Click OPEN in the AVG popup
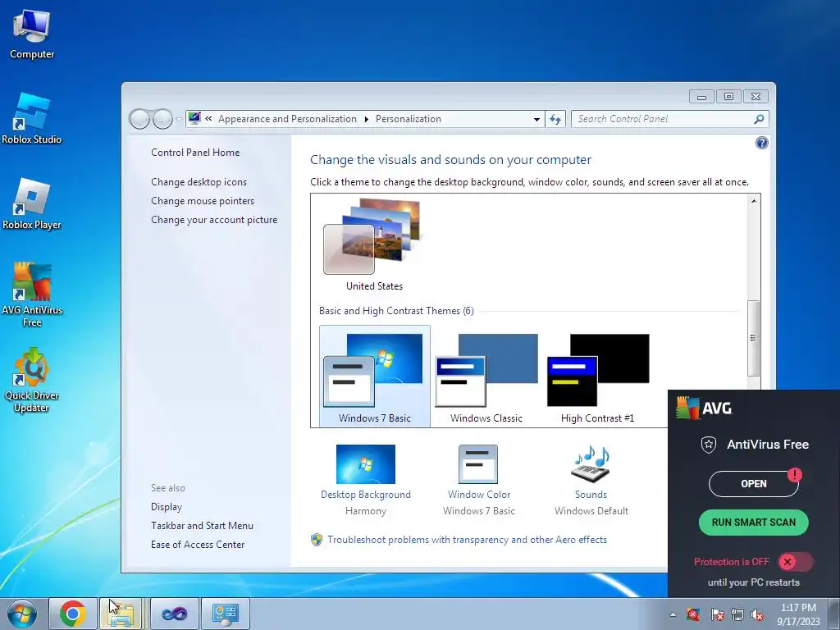840x630 pixels. point(753,484)
